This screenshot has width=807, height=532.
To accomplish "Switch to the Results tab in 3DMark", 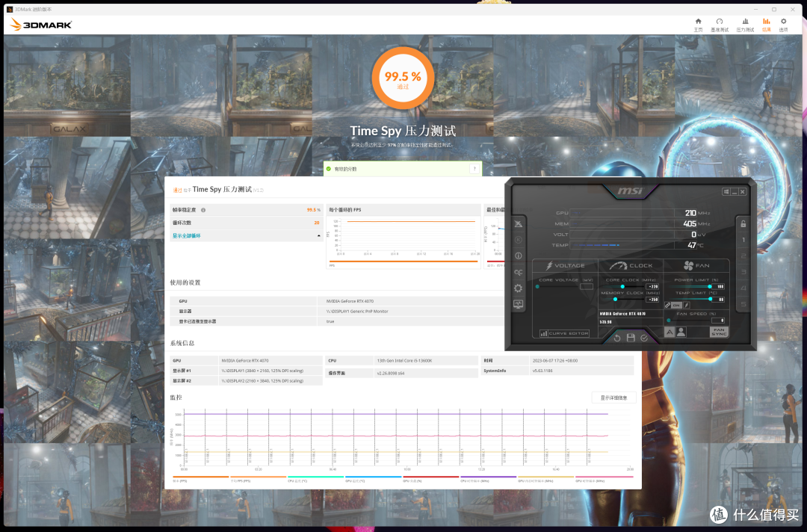I will (x=767, y=25).
